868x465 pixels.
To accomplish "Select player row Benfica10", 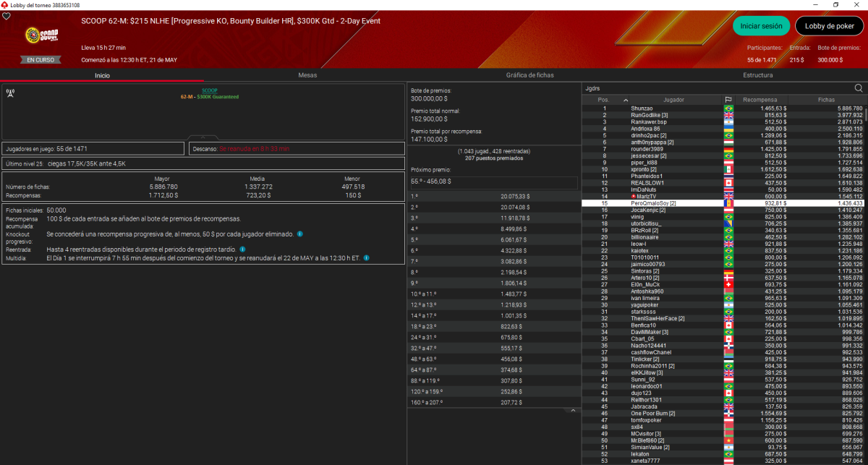I will pos(723,325).
